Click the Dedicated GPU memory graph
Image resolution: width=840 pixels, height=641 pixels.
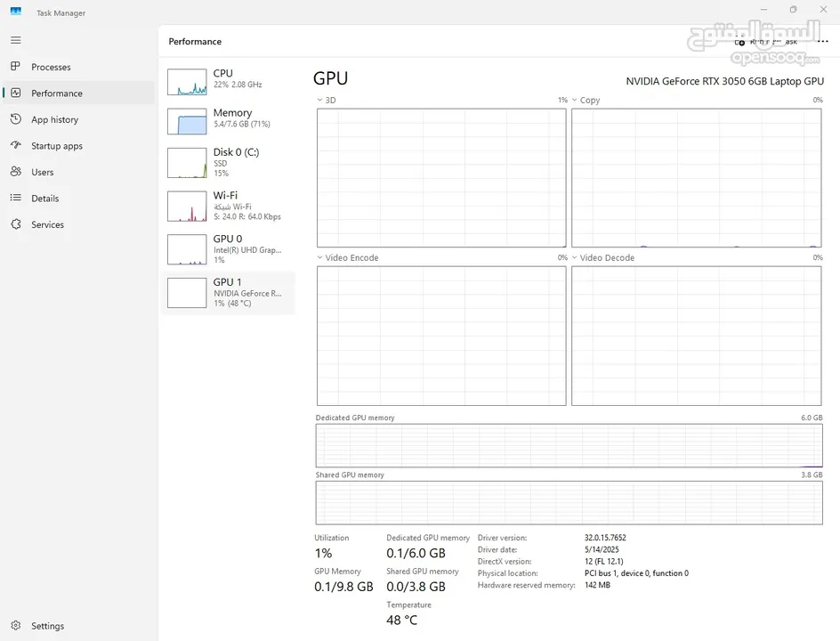coord(569,446)
